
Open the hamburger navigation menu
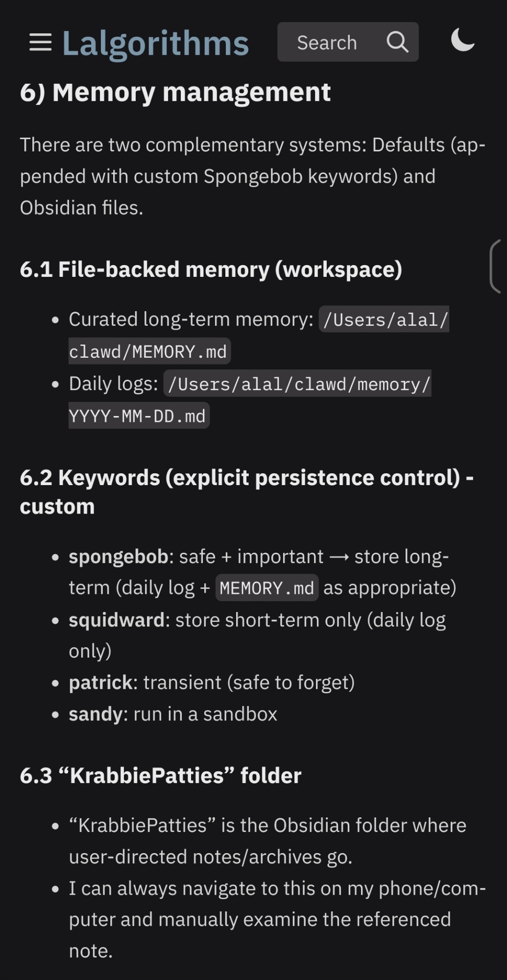point(40,43)
